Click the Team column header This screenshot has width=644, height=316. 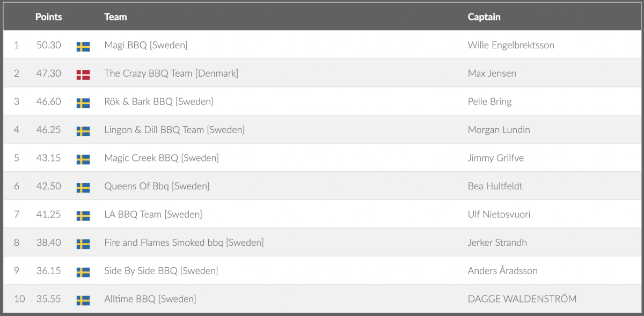click(115, 17)
